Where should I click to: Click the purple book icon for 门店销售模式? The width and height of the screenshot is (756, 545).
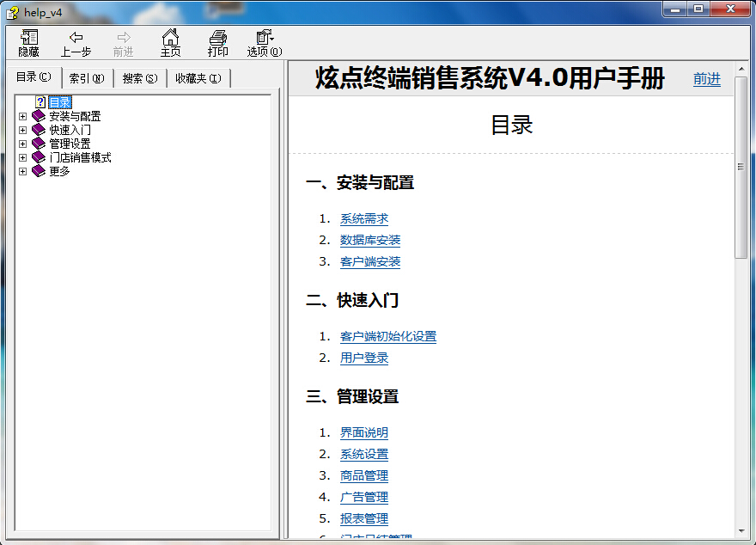tap(39, 157)
